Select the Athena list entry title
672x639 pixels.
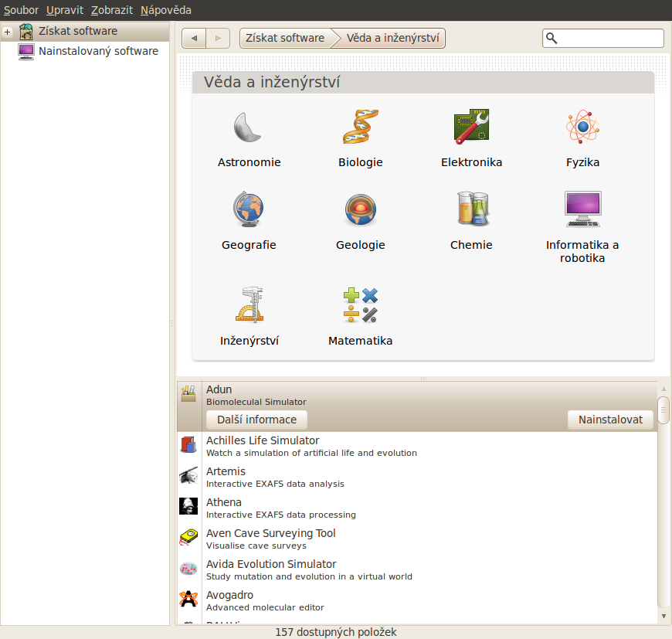[x=224, y=502]
